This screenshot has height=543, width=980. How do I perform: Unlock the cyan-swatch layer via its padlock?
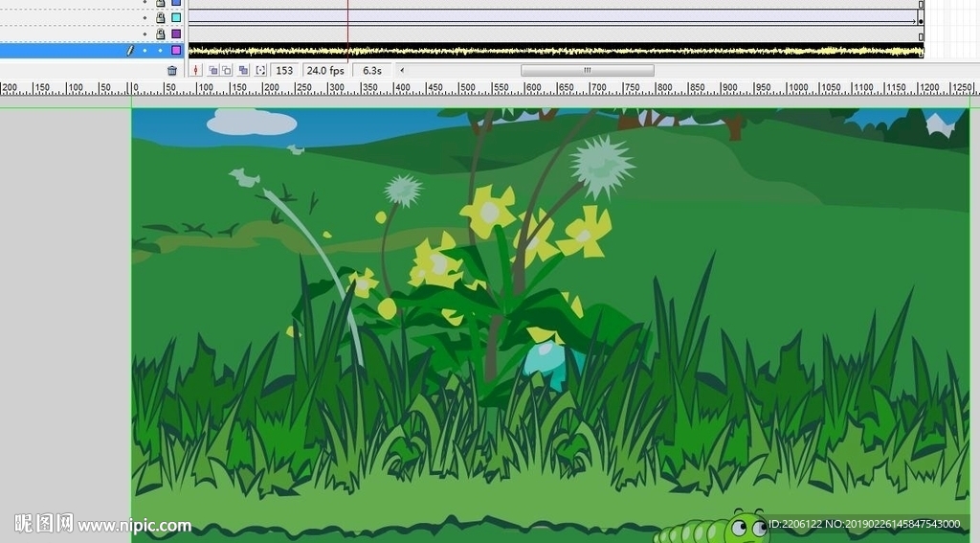pyautogui.click(x=160, y=18)
